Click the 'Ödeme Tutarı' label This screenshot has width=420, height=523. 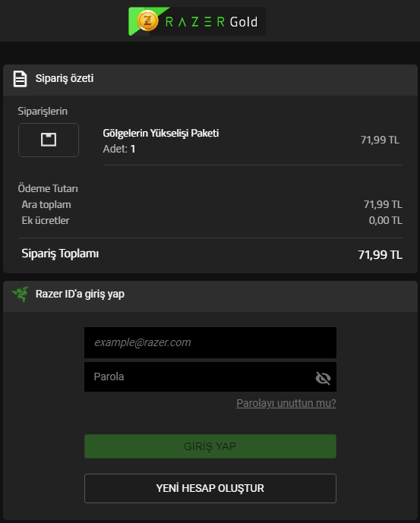pyautogui.click(x=48, y=188)
